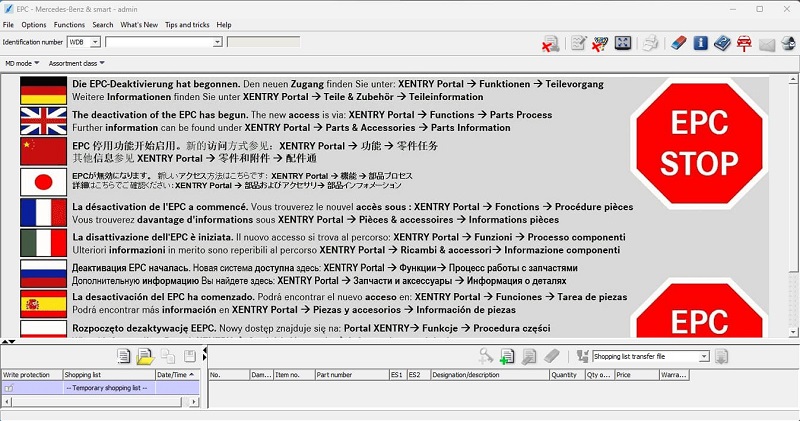This screenshot has height=421, width=800.
Task: Open the Tips and tricks menu
Action: point(186,24)
